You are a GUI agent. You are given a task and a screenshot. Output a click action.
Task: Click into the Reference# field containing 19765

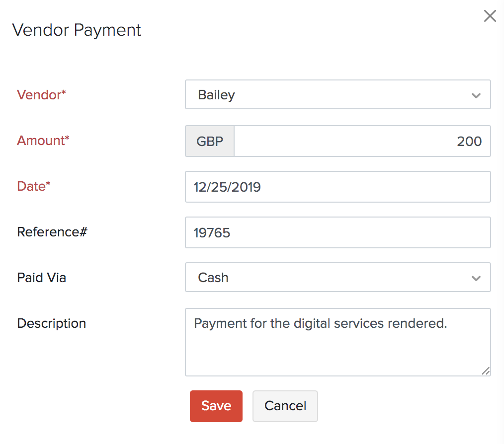point(337,232)
